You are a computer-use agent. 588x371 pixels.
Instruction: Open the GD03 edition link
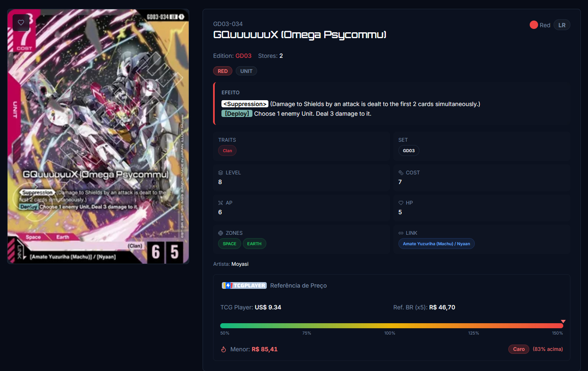pyautogui.click(x=243, y=56)
